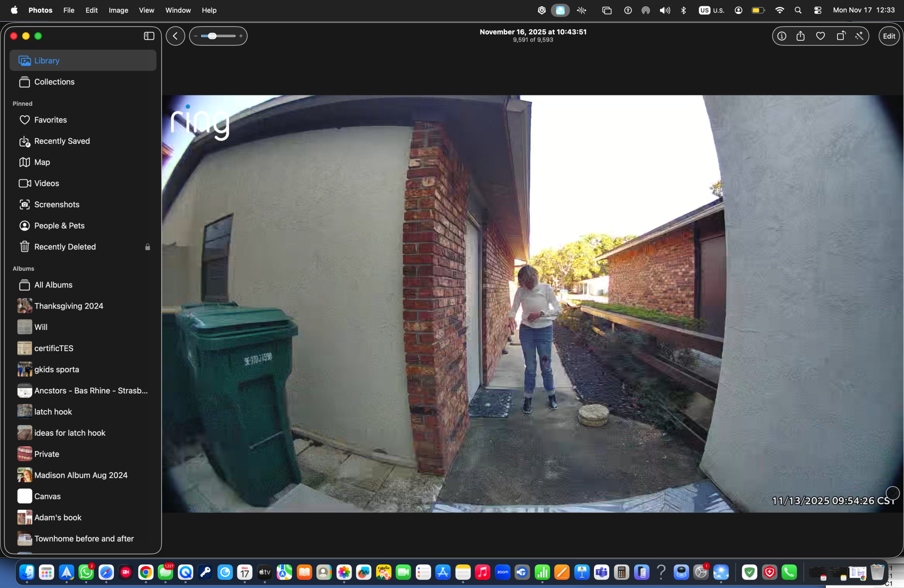
Task: Click the Auto Enhance magic wand
Action: coord(859,36)
